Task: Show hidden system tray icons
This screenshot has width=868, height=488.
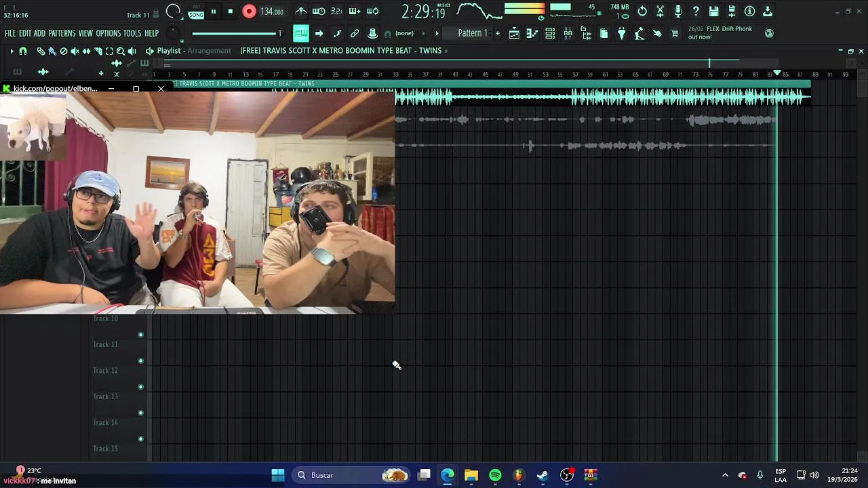Action: click(725, 475)
